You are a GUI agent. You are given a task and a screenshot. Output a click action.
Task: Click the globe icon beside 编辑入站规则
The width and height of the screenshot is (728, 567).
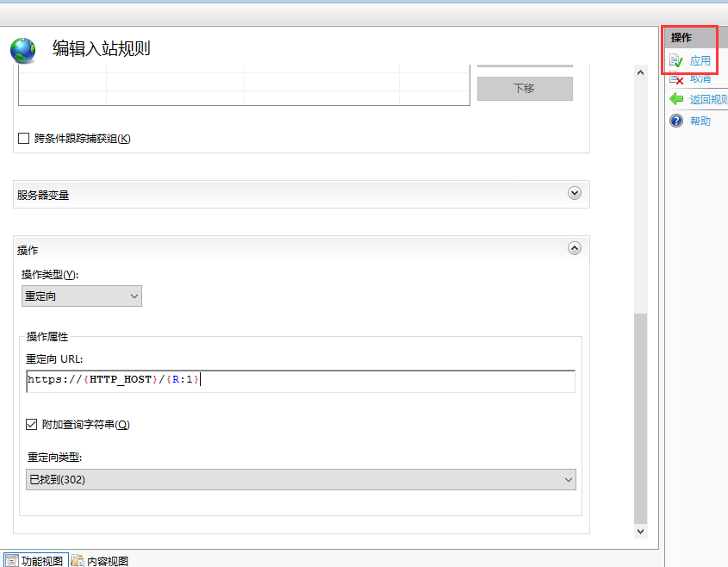coord(22,50)
